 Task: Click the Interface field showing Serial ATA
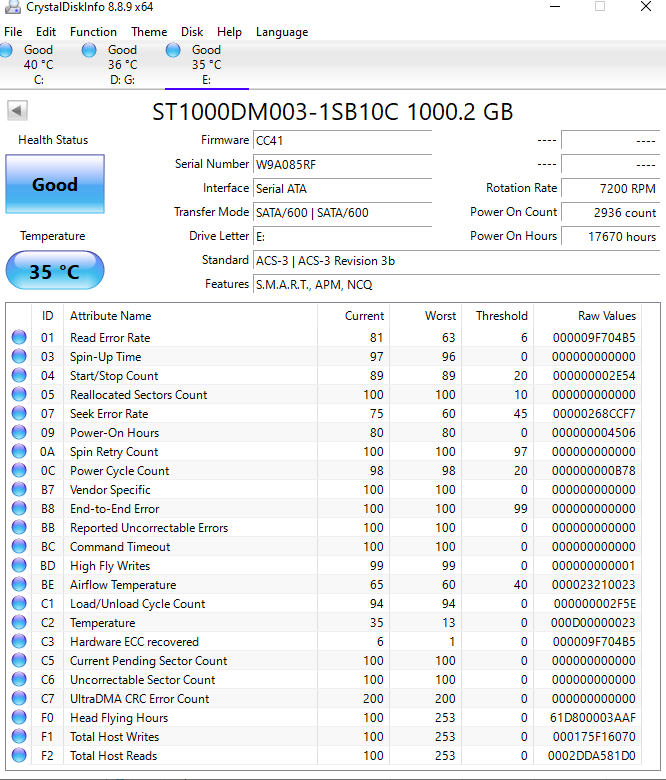tap(342, 189)
